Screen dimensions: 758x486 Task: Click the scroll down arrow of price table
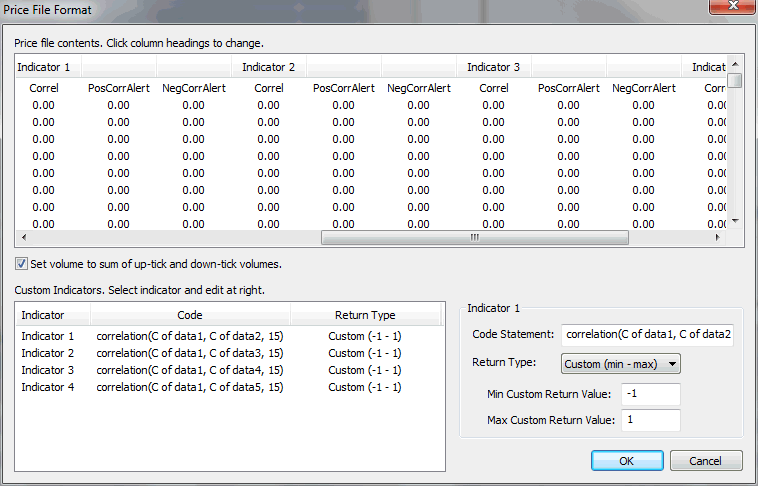[735, 221]
